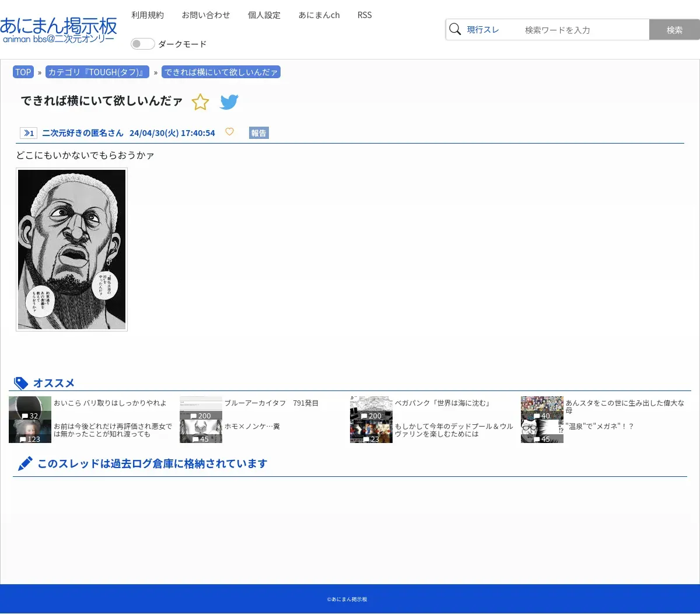Click timestamp 24/04/30(火) 17:40:54
Image resolution: width=700 pixels, height=614 pixels.
[172, 133]
